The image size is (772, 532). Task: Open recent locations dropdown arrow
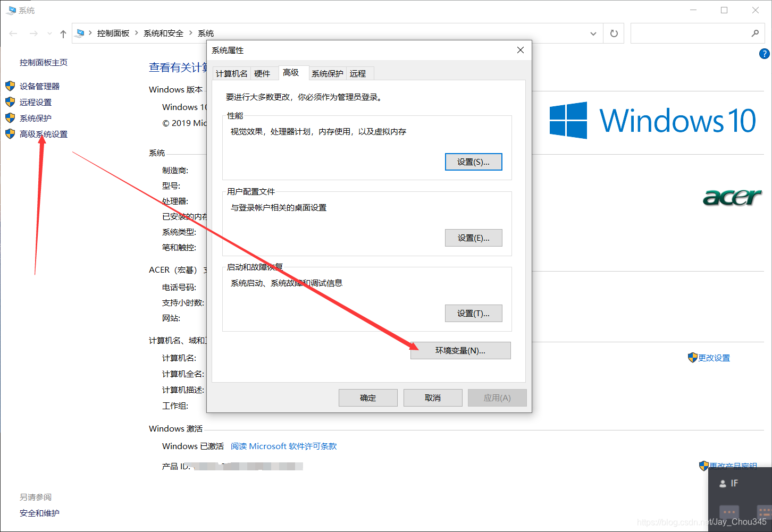pyautogui.click(x=50, y=33)
